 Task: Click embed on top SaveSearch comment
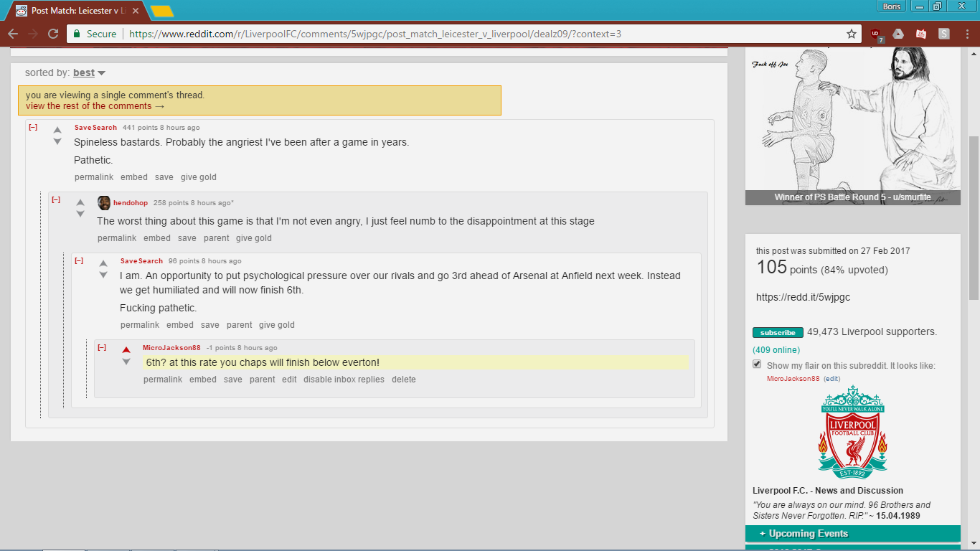pyautogui.click(x=134, y=177)
